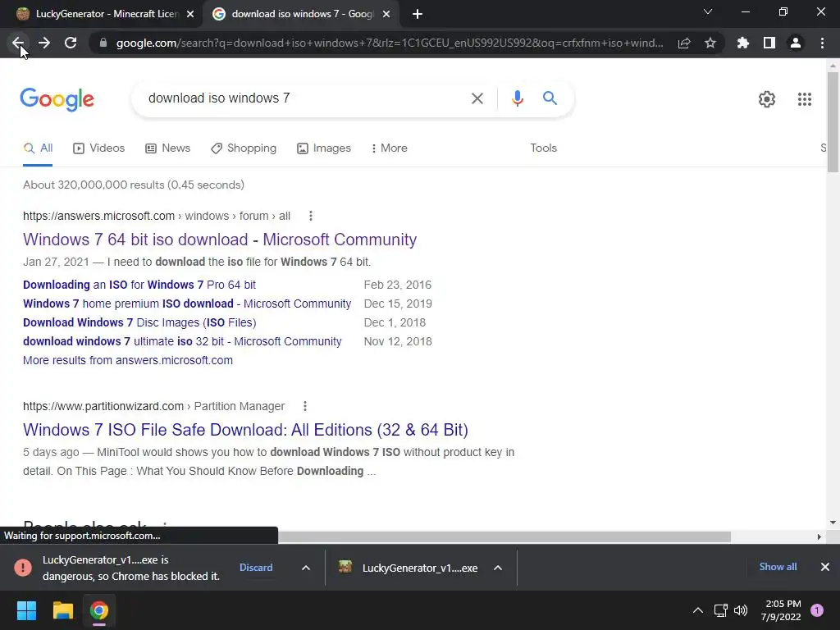The image size is (840, 630).
Task: Open Chrome extensions puzzle icon
Action: coord(743,43)
